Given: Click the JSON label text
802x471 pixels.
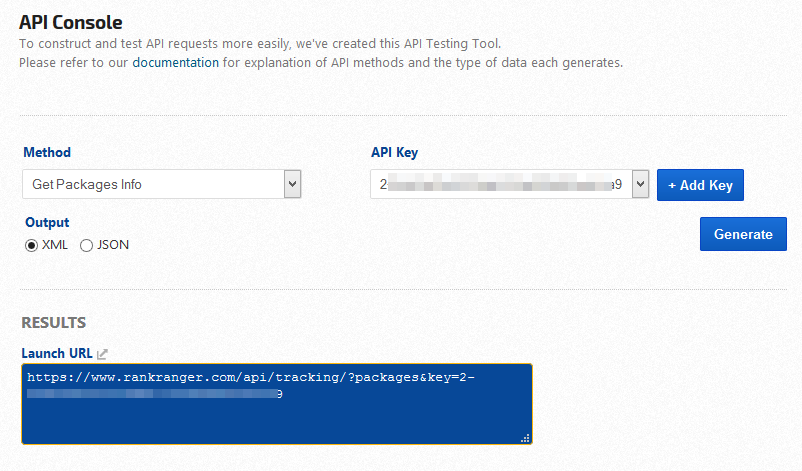Looking at the screenshot, I should coord(113,245).
